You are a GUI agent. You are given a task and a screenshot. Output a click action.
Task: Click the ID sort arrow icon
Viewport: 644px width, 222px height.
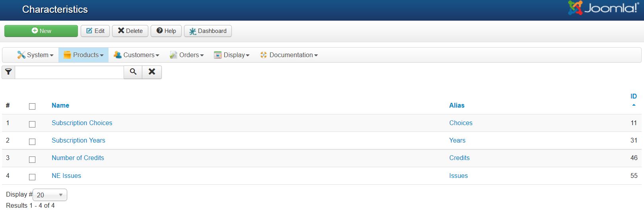coord(634,105)
